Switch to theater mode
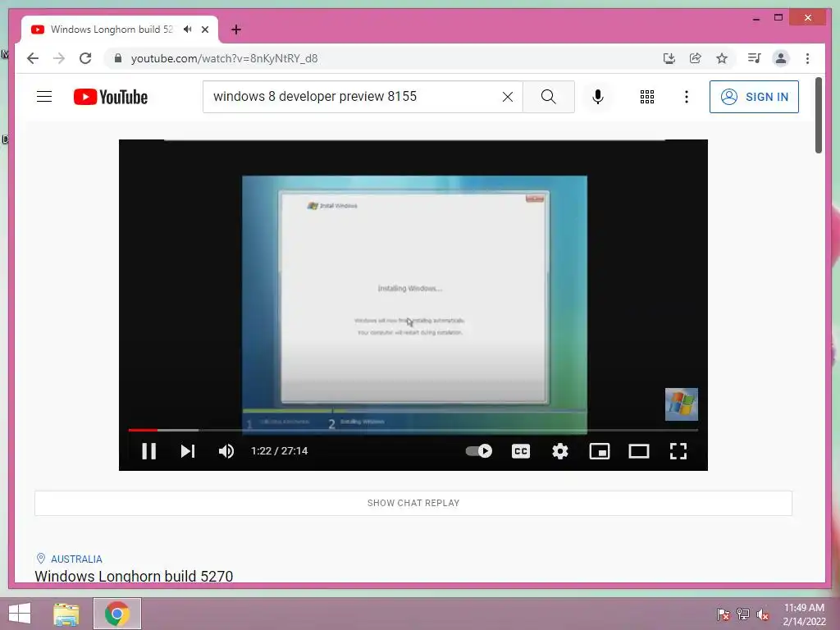The width and height of the screenshot is (840, 630). point(638,451)
